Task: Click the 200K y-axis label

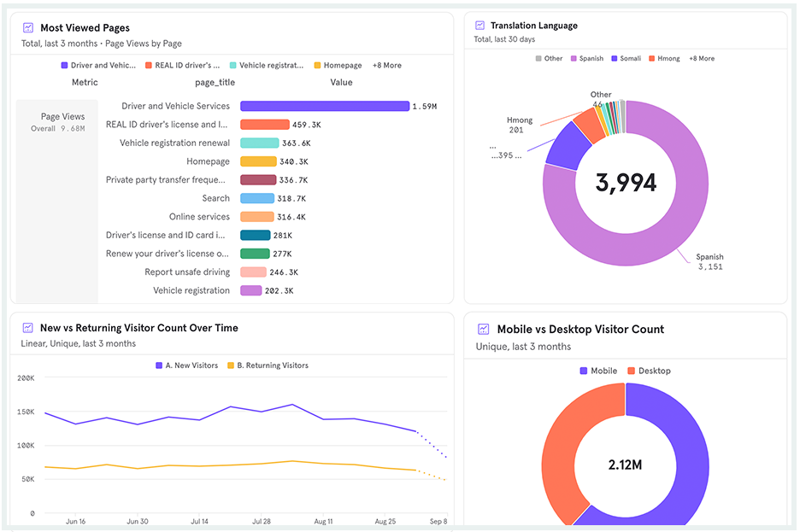Action: click(26, 378)
